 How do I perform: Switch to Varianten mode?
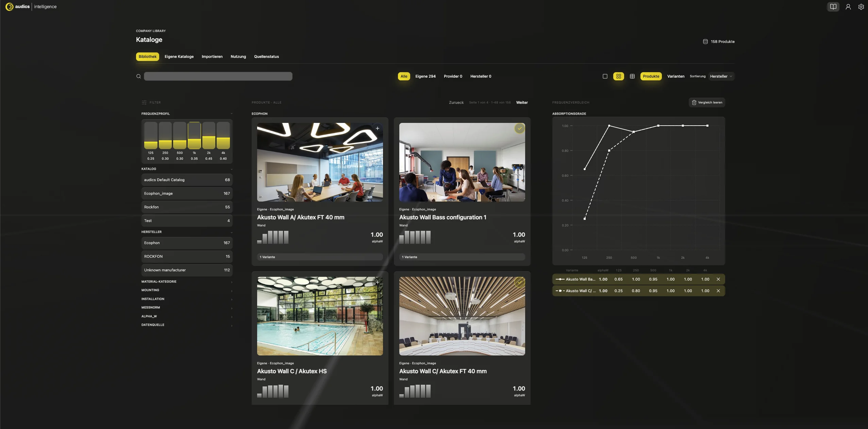point(675,76)
